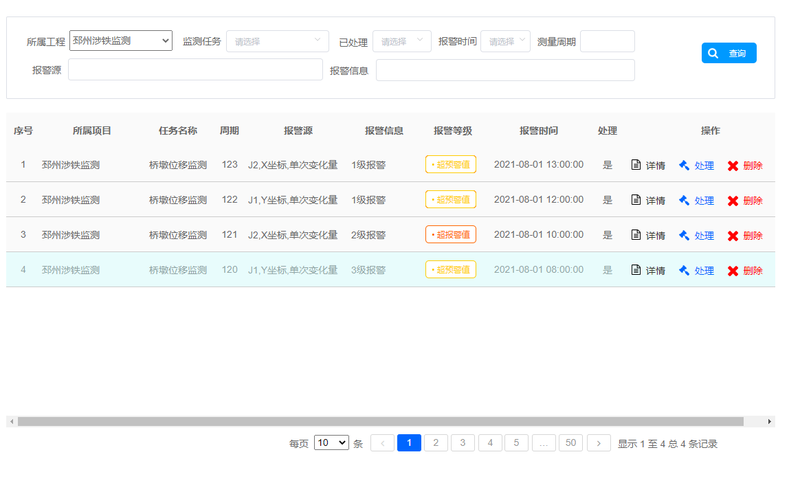Click the 测量周期 input field

[x=607, y=41]
